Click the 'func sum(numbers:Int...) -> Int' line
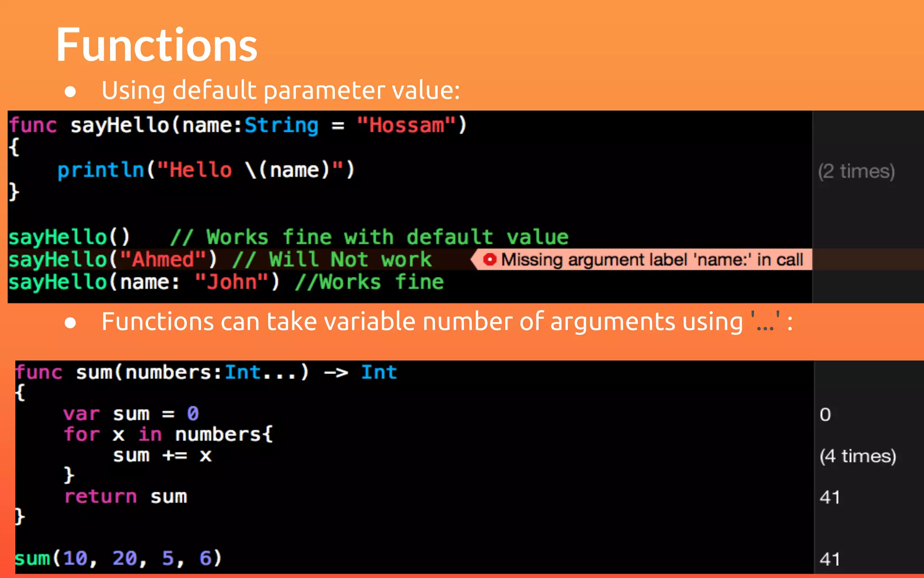Image resolution: width=924 pixels, height=578 pixels. click(206, 373)
